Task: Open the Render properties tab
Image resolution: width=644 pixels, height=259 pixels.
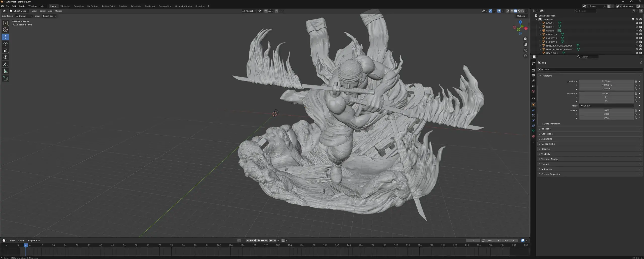Action: coord(533,70)
